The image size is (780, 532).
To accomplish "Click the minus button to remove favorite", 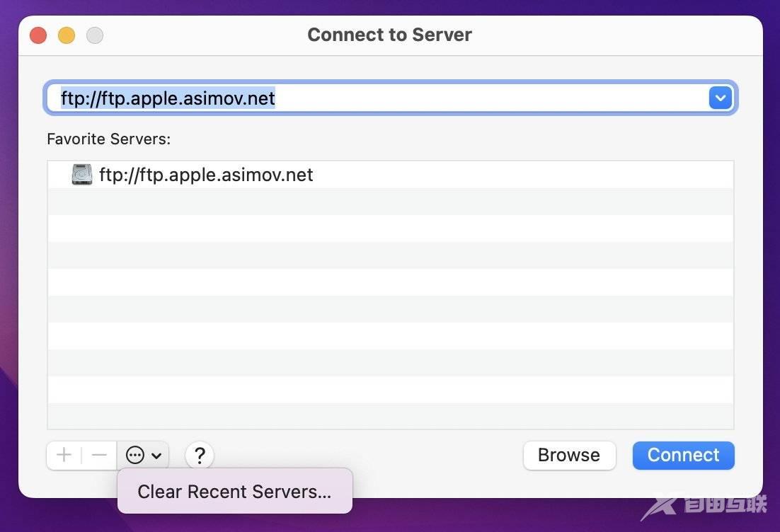I will tap(100, 455).
